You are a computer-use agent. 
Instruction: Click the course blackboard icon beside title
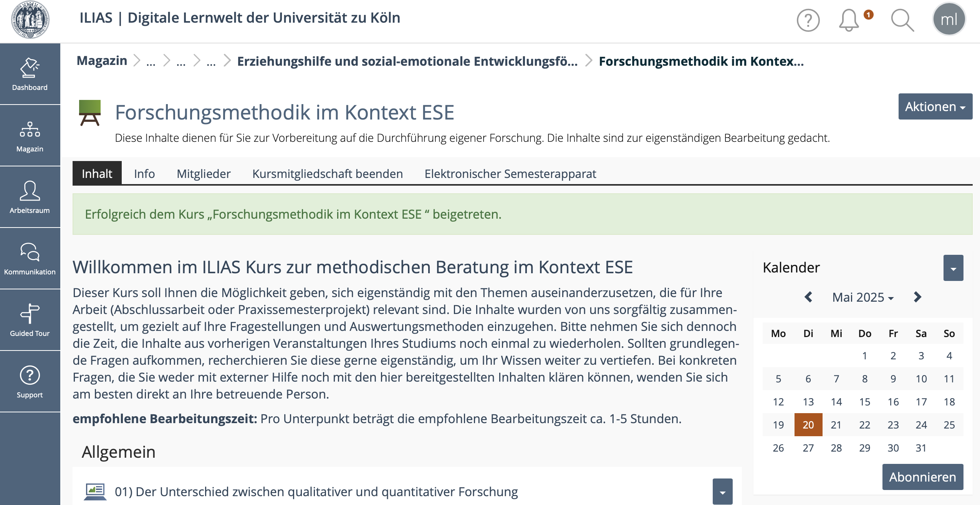coord(90,113)
